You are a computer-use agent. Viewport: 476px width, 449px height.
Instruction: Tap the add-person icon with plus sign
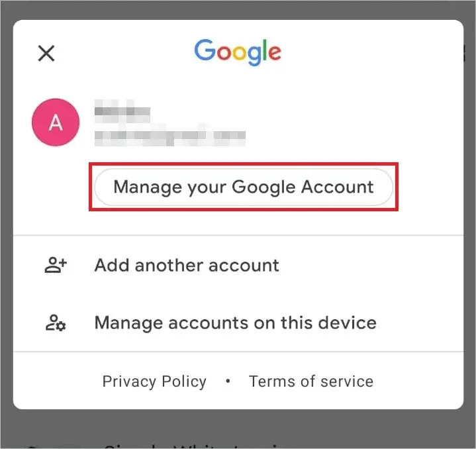tap(56, 265)
